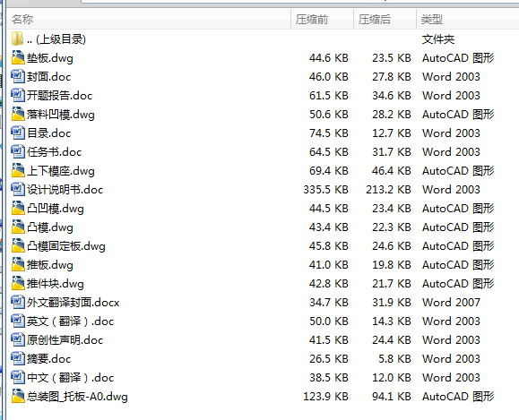Click the 335.5 KB original size value
Image resolution: width=519 pixels, height=420 pixels.
326,190
